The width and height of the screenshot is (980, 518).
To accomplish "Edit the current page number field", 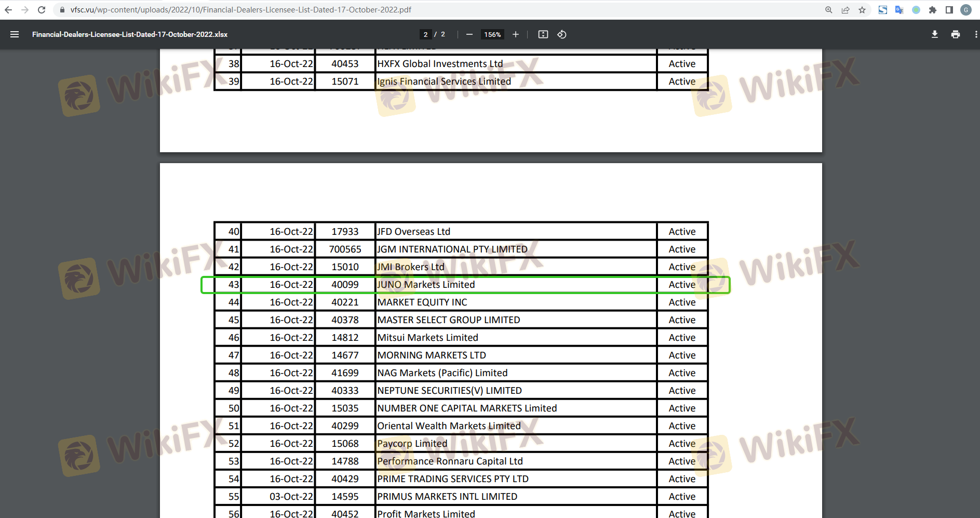I will click(426, 34).
